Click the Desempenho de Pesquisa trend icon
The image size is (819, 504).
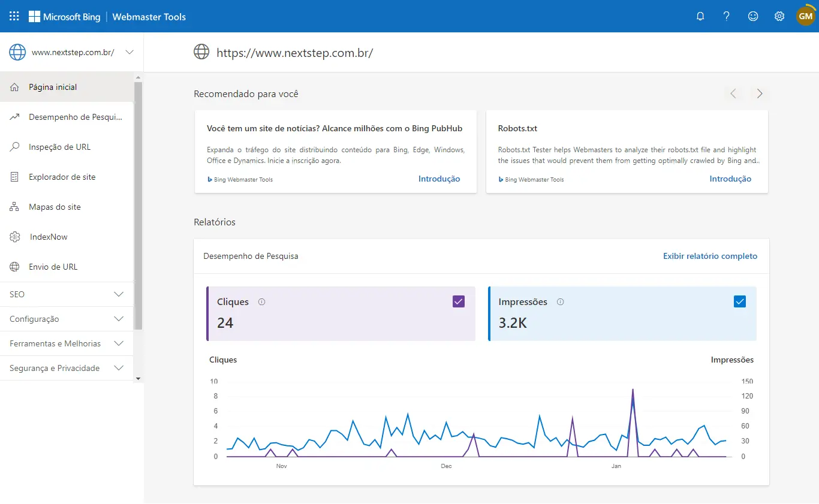point(15,117)
